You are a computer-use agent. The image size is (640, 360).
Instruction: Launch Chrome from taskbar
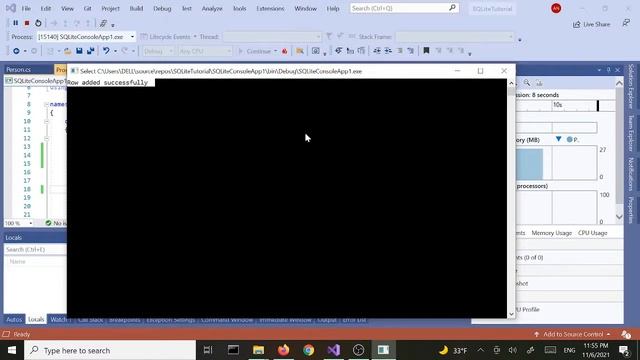pos(309,350)
